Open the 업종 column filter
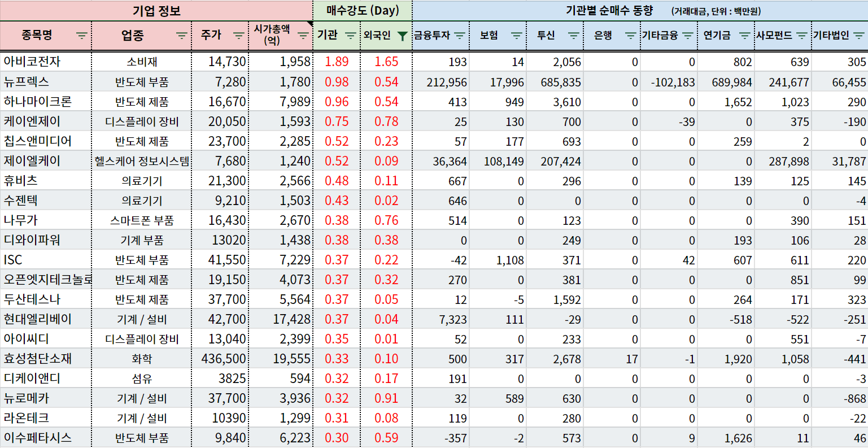The width and height of the screenshot is (868, 448). point(181,36)
